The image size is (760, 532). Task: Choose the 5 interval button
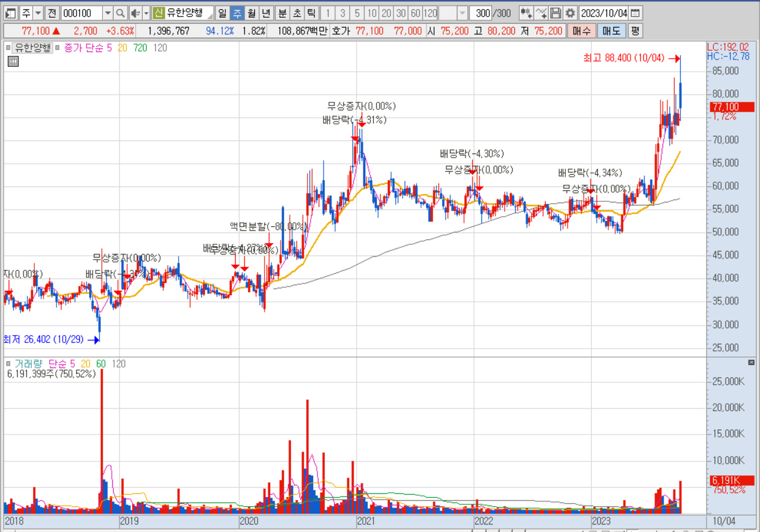357,13
